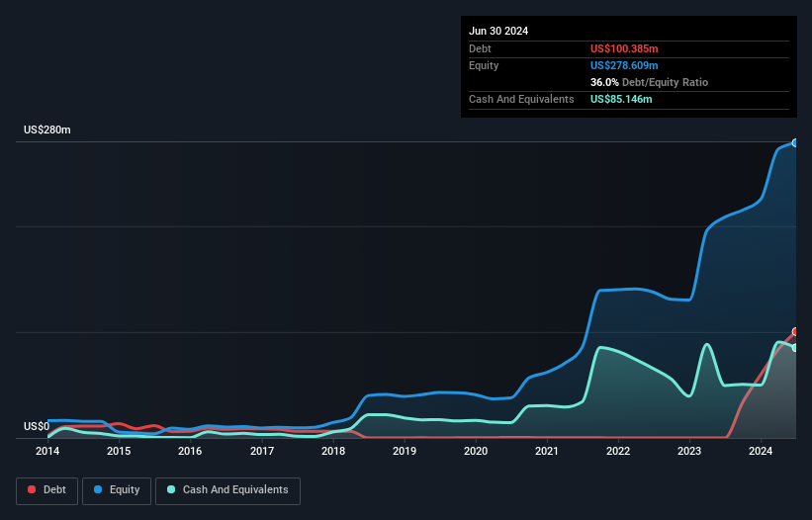Select the 2018 axis label
This screenshot has width=812, height=520.
pyautogui.click(x=333, y=451)
